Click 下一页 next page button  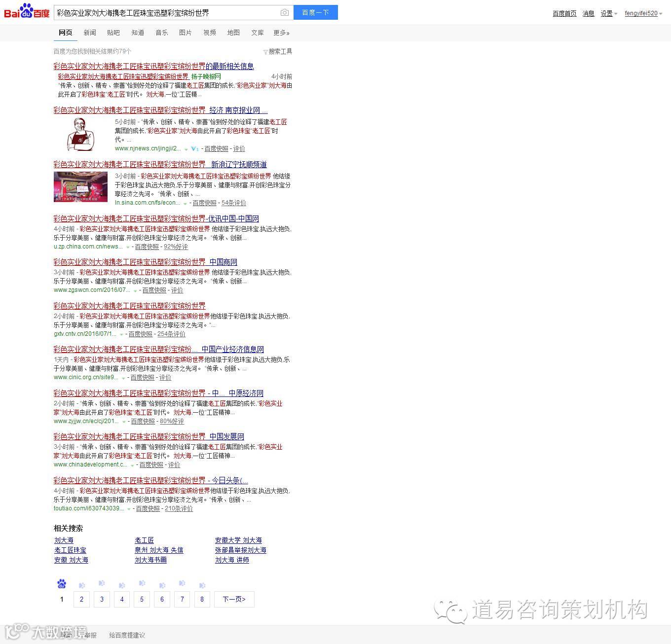(x=234, y=599)
